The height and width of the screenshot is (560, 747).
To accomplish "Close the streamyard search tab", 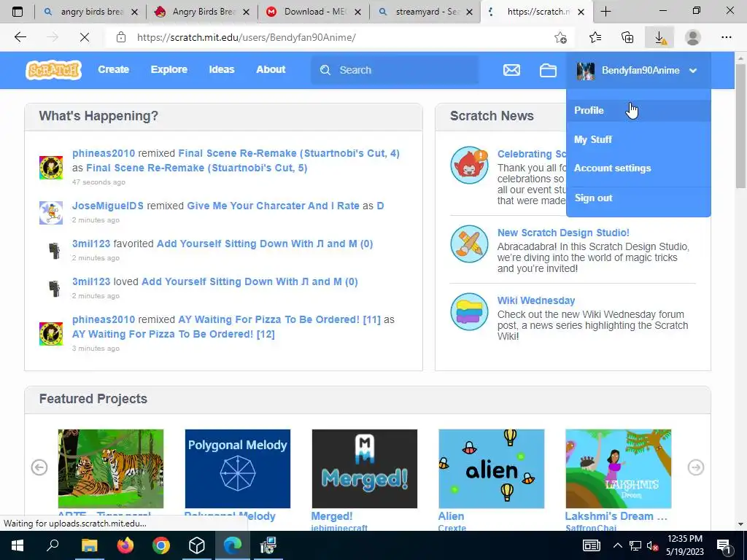I will pos(469,12).
